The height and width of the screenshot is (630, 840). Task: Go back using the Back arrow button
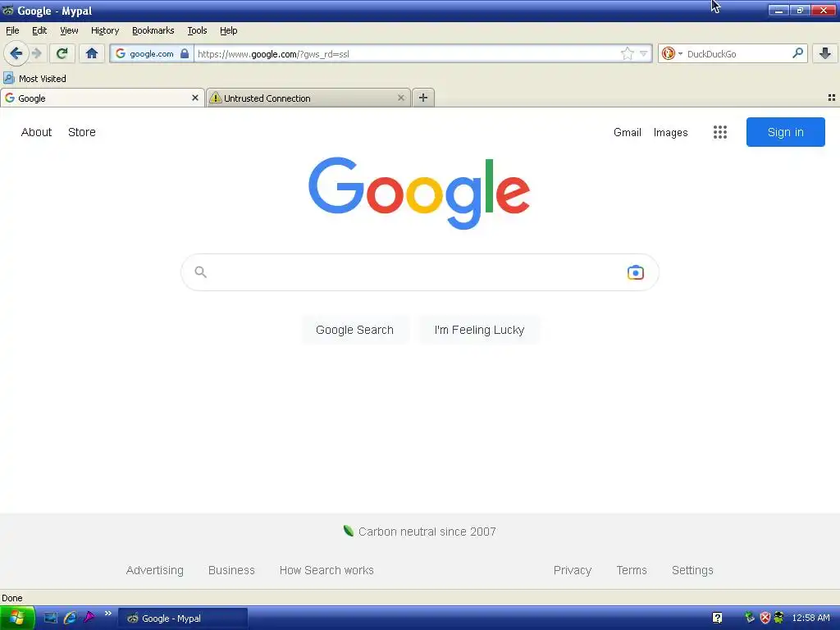pos(16,53)
